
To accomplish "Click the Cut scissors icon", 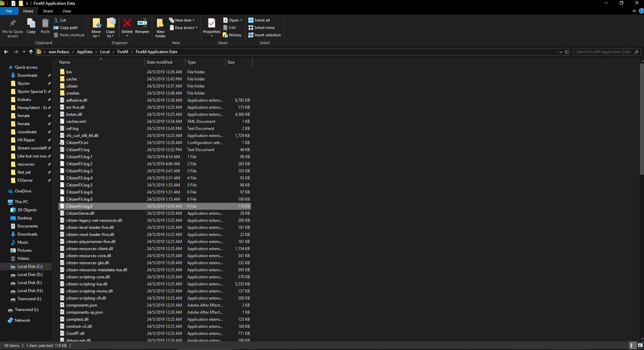I will [x=56, y=20].
